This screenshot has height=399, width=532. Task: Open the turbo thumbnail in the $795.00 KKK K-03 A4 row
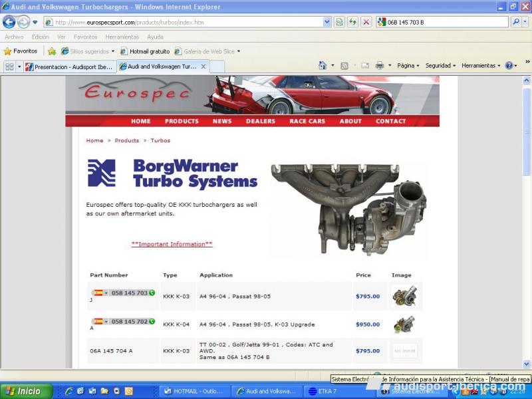405,296
